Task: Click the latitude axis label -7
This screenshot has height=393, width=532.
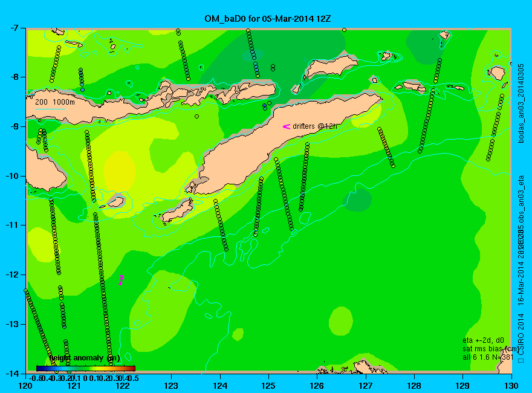Action: click(x=15, y=27)
